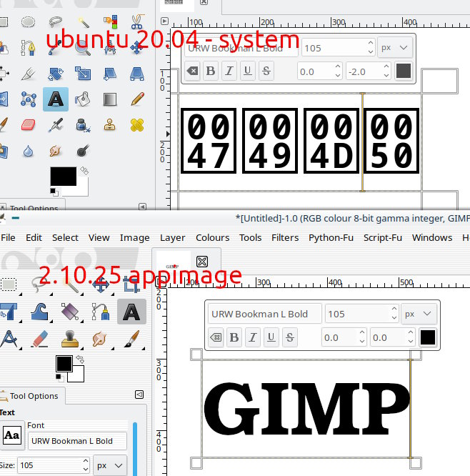Select the purple Gradient tool in appimage window

70,312
